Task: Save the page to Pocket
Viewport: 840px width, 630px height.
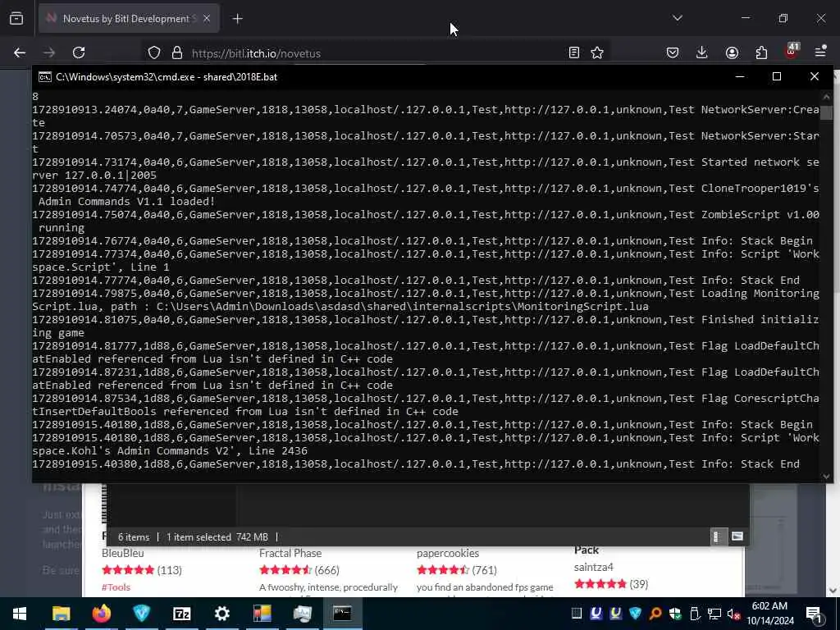Action: 673,52
